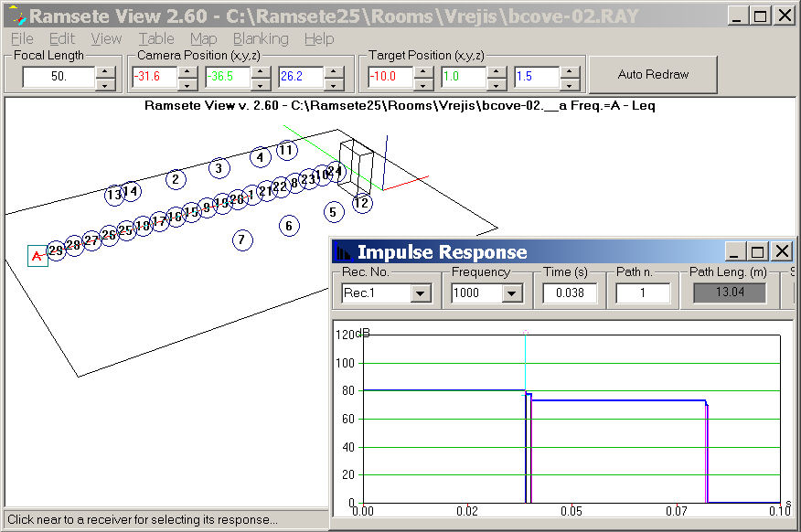Open the File menu
Screen dimensions: 801x532
click(22, 38)
